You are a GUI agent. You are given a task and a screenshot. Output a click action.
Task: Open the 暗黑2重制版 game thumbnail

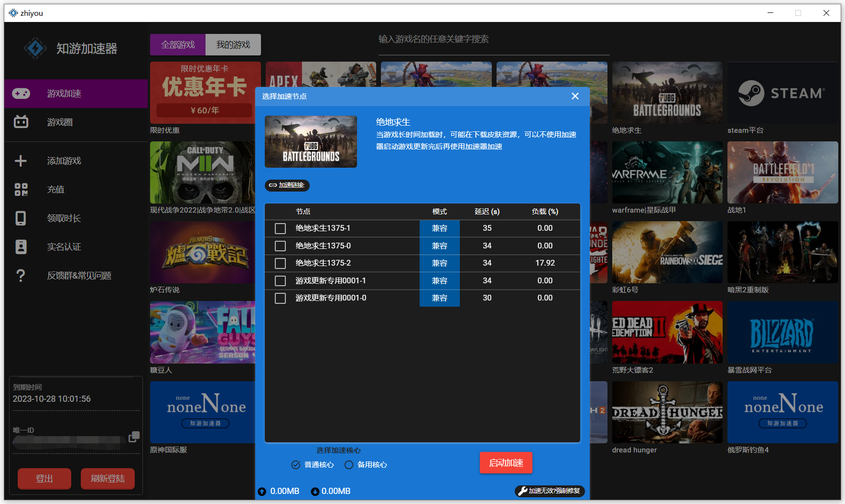pos(783,252)
